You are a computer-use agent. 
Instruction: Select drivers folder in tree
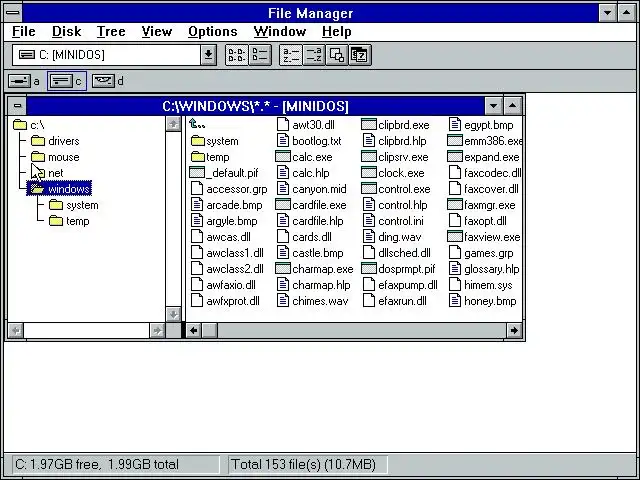pos(55,141)
